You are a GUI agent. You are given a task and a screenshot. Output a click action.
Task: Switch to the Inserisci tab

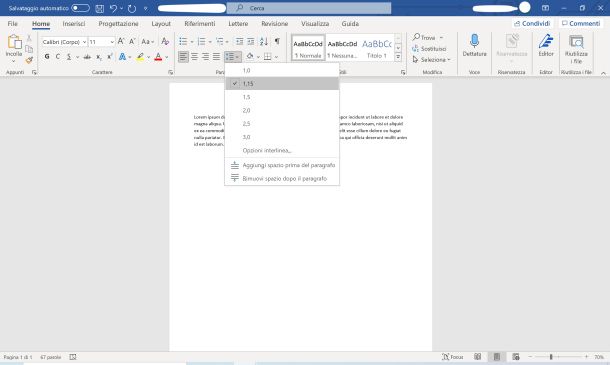click(74, 24)
